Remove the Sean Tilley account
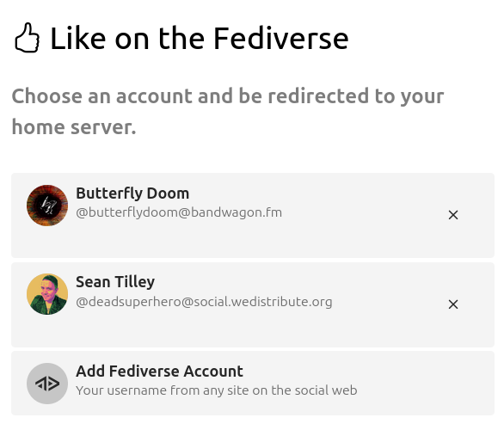 click(453, 304)
